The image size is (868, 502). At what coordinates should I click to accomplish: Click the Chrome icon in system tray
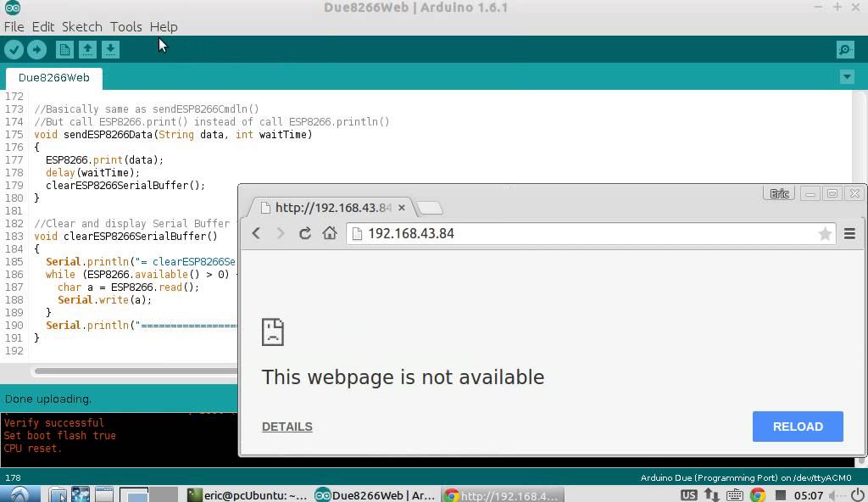click(757, 495)
